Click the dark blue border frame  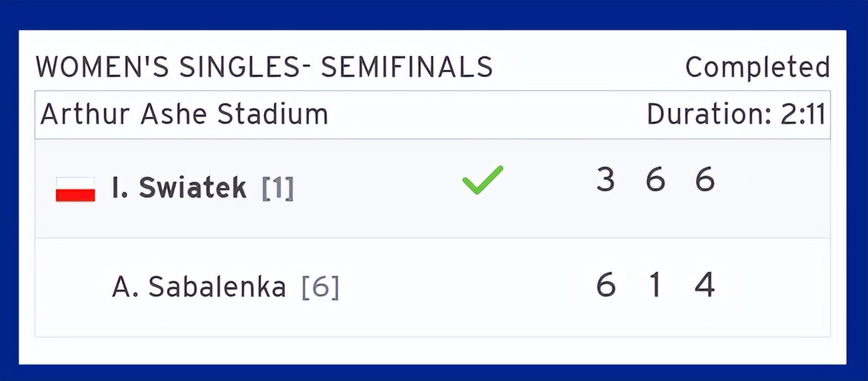pos(434,14)
